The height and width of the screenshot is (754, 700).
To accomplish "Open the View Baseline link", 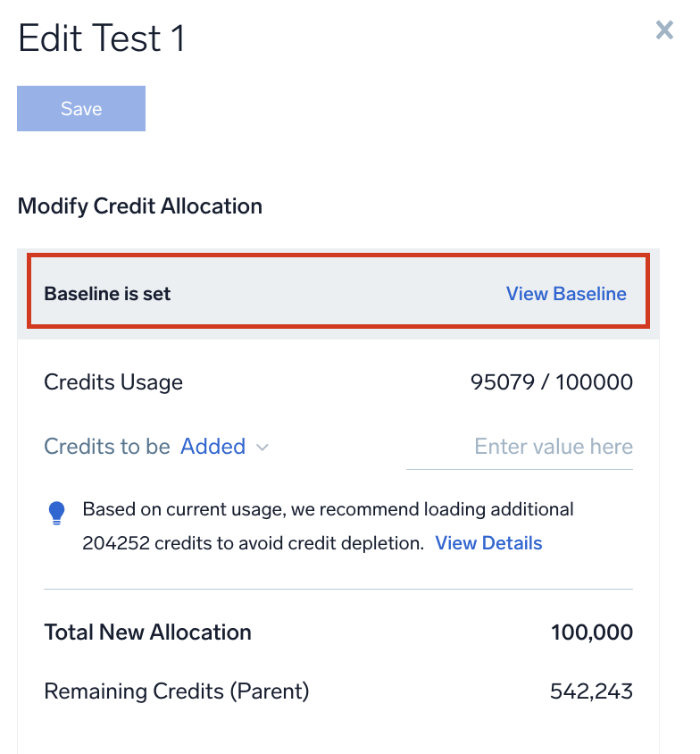I will click(566, 294).
